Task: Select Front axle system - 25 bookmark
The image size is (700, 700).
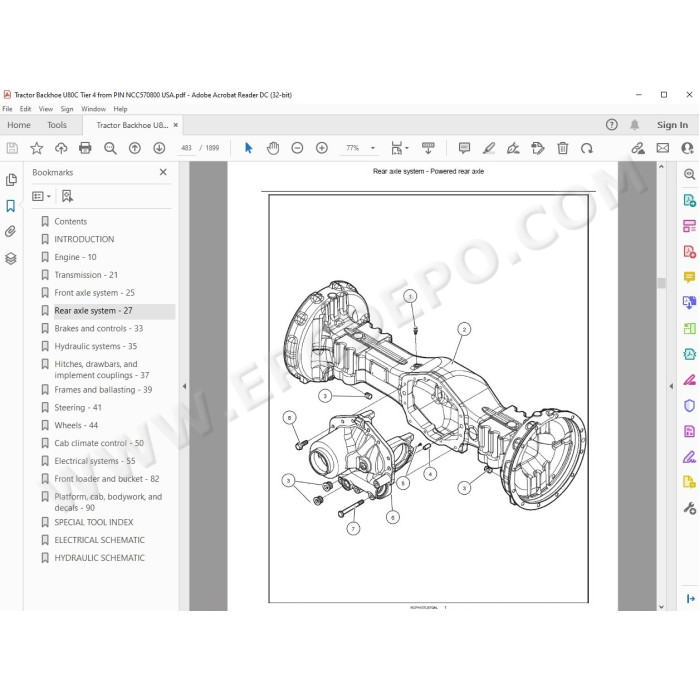Action: (95, 293)
